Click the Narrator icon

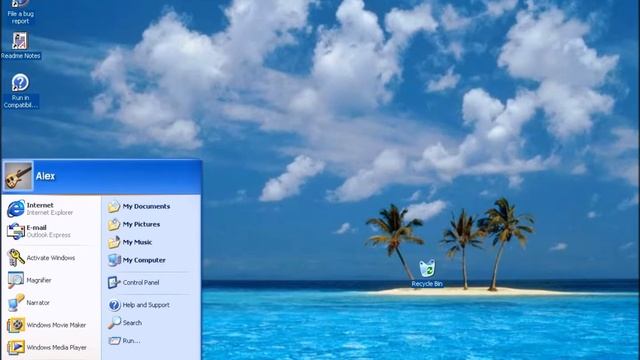click(16, 302)
